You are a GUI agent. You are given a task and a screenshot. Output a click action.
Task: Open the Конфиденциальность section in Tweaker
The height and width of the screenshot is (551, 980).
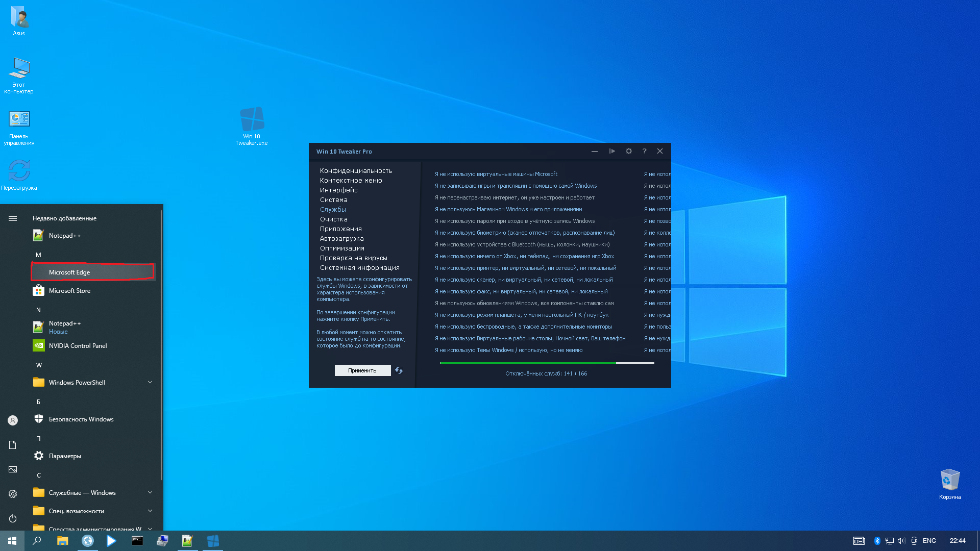click(x=356, y=171)
